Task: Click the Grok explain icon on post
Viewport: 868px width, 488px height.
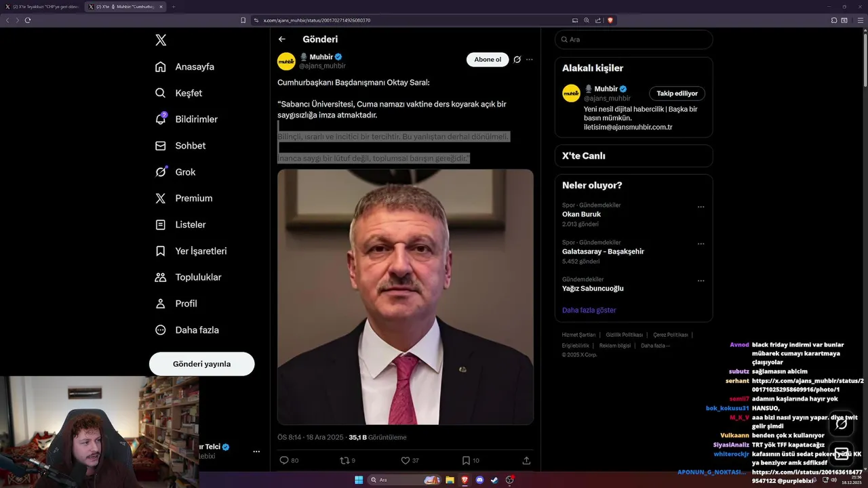Action: [x=517, y=60]
